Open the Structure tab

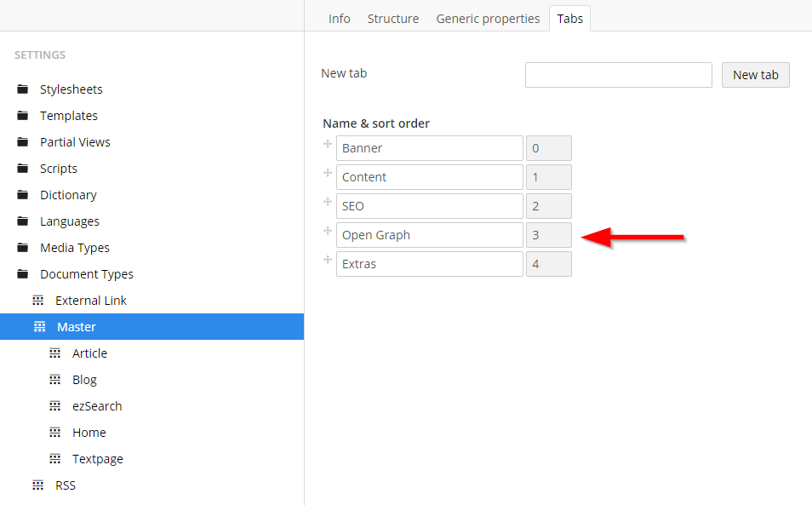[392, 19]
